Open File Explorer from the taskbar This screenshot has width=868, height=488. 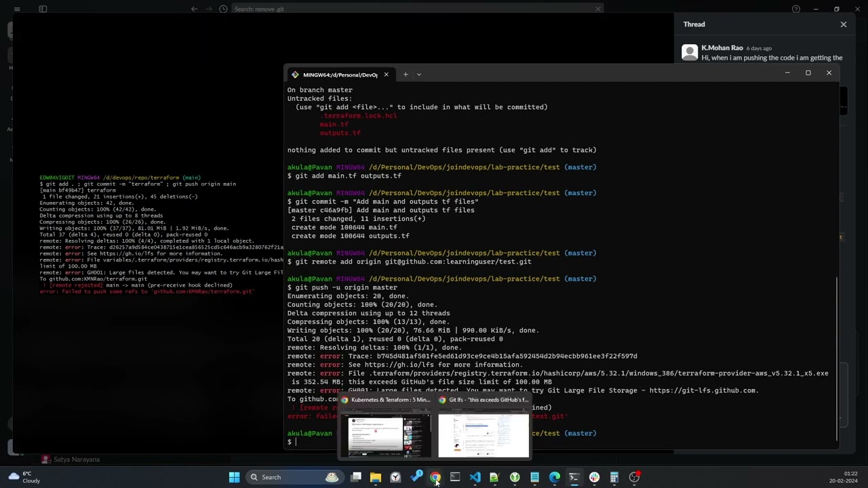pos(376,477)
